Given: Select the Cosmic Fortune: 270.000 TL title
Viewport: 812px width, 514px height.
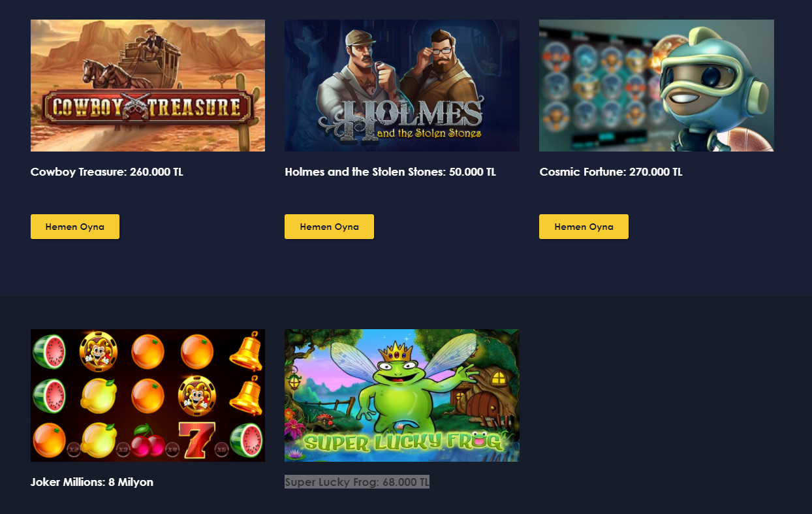Looking at the screenshot, I should click(611, 172).
